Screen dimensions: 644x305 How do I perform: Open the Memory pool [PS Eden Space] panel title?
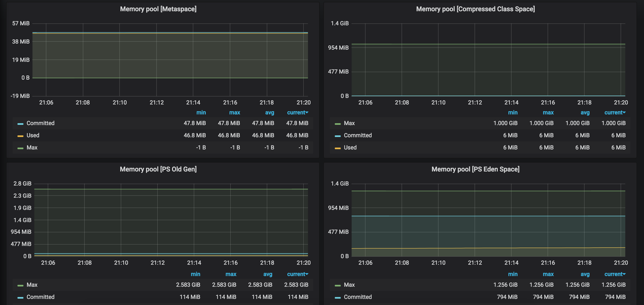point(475,169)
